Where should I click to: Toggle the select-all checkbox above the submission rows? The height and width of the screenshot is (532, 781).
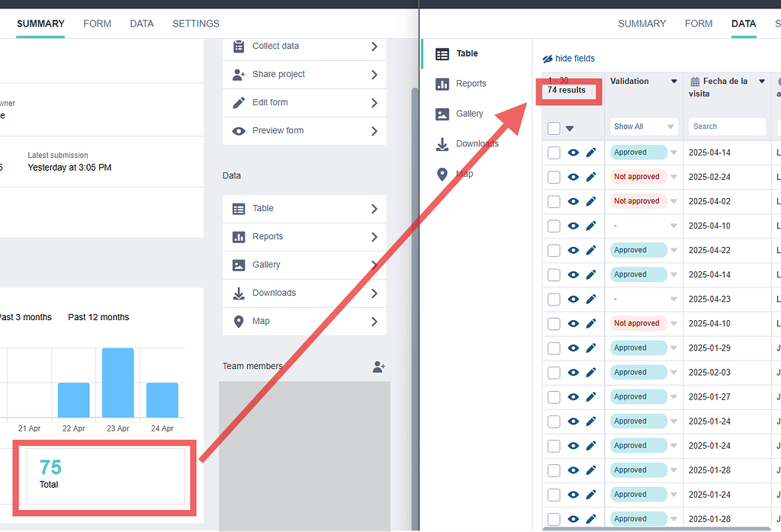[553, 127]
